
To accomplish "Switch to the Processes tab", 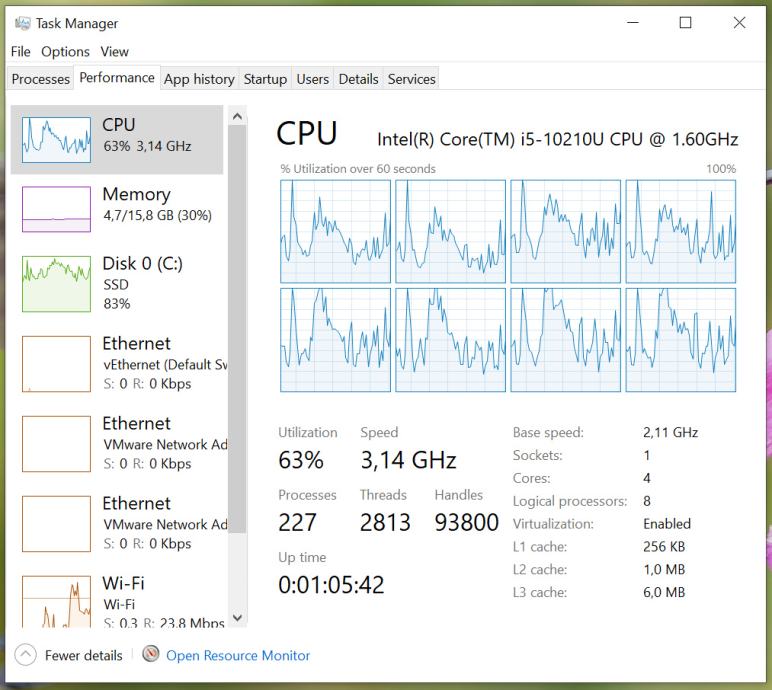I will [41, 79].
